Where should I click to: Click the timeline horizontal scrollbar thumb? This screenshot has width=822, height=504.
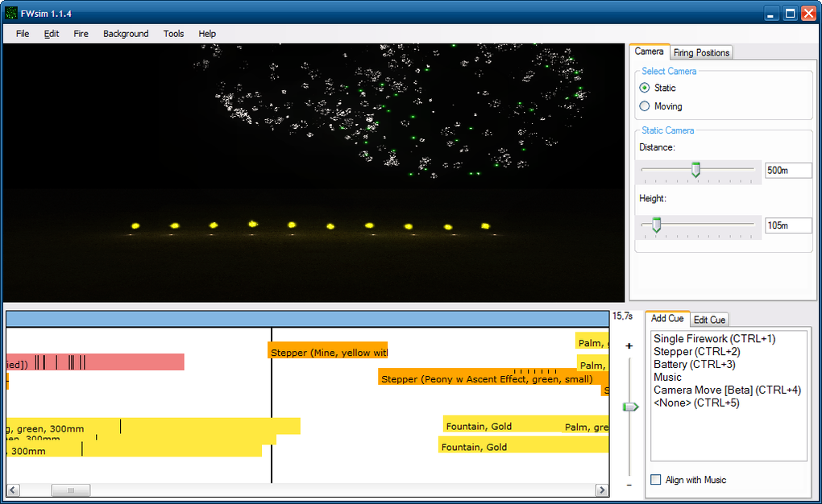coord(71,490)
